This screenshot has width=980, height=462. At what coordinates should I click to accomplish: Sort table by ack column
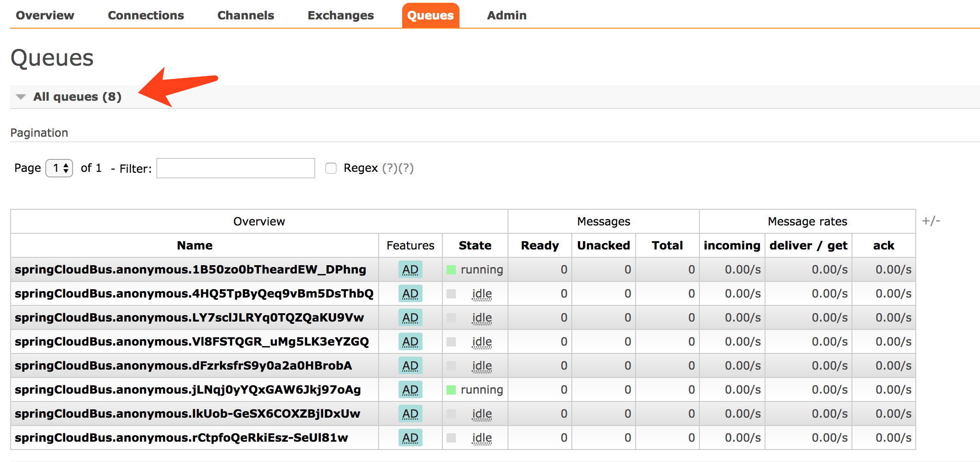(884, 245)
